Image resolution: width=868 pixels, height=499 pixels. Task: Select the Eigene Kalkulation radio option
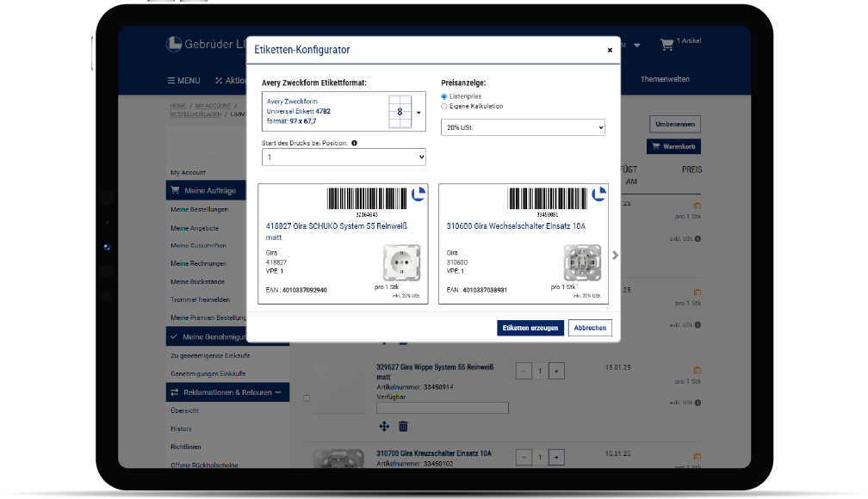click(x=444, y=107)
